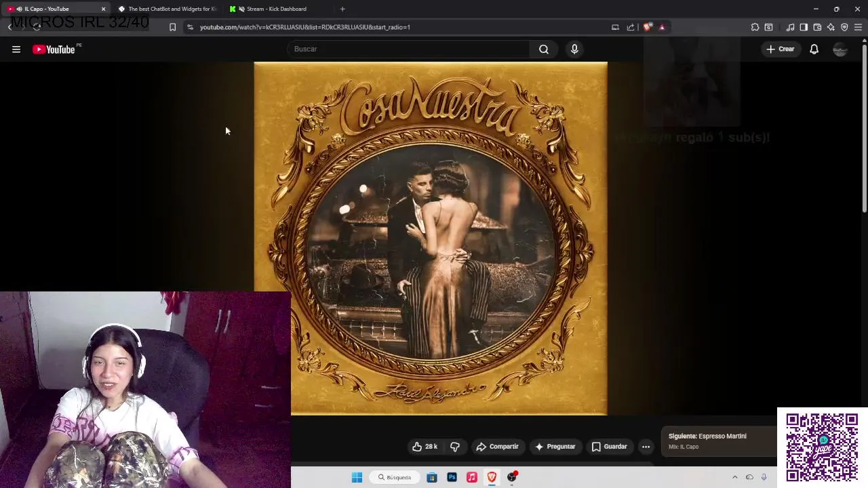Open a new browser tab

pyautogui.click(x=342, y=9)
